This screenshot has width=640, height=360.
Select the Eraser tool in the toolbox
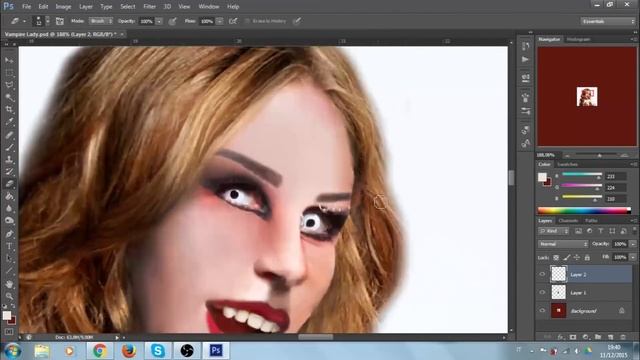(x=9, y=184)
